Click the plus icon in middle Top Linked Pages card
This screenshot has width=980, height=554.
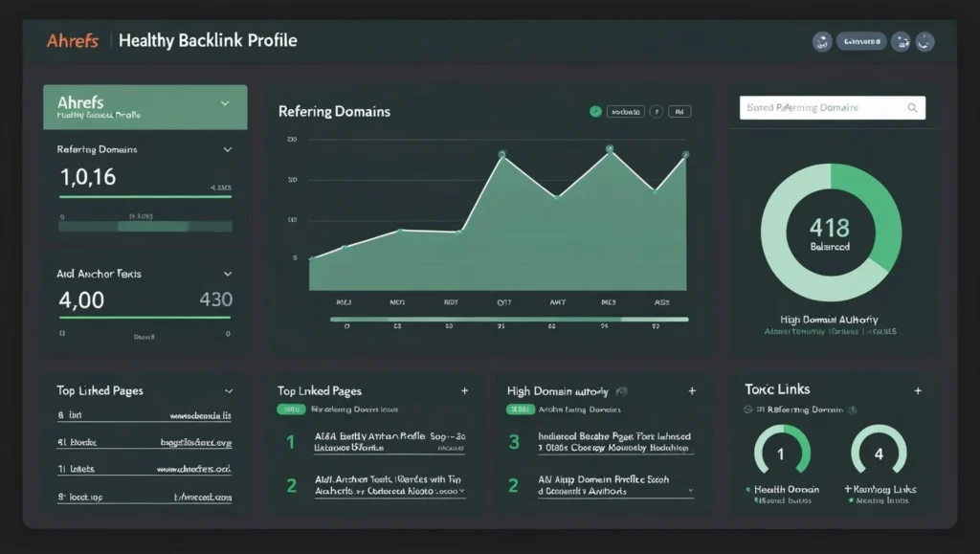pos(464,391)
